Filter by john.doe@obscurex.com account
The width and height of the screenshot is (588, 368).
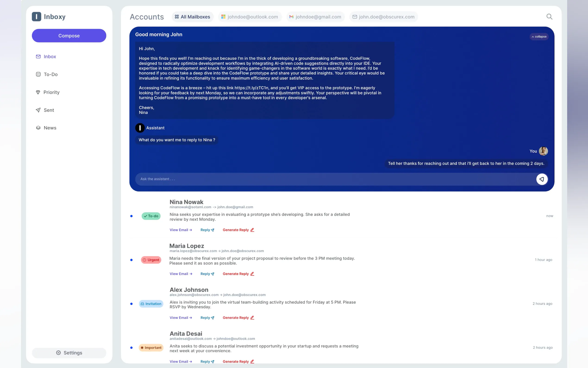pyautogui.click(x=383, y=17)
